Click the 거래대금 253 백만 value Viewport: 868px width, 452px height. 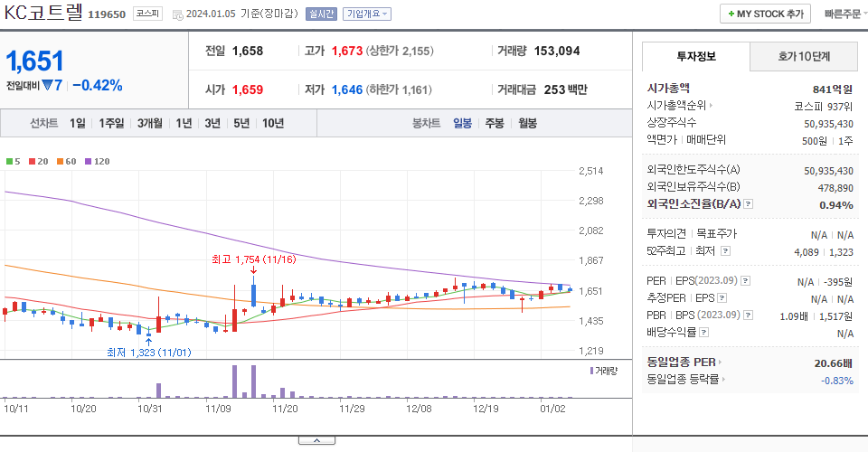[x=566, y=89]
